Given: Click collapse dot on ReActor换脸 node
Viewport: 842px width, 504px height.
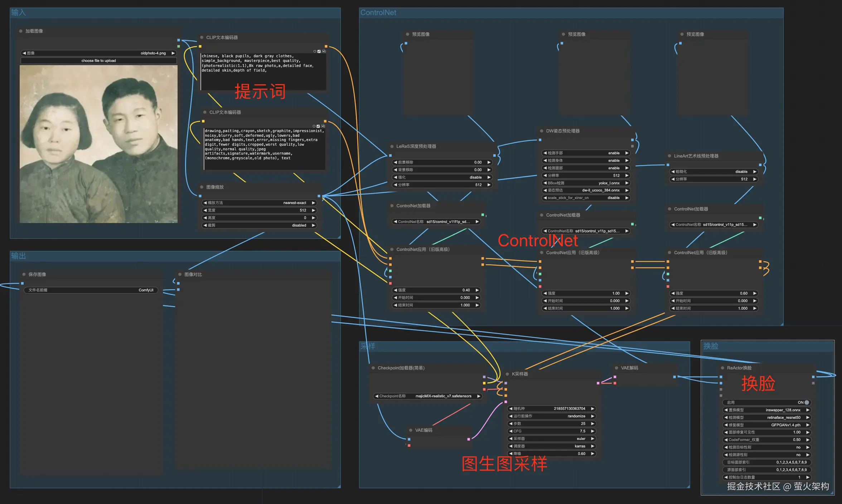Looking at the screenshot, I should click(722, 368).
